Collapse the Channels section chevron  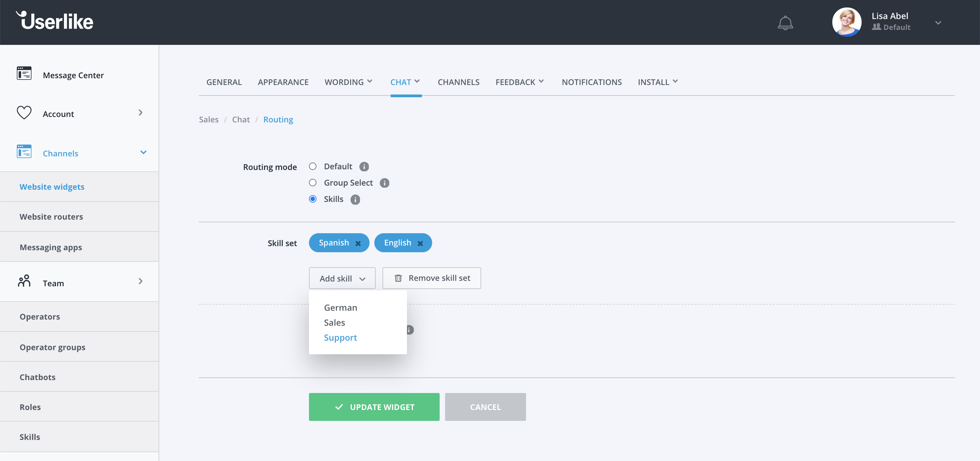click(143, 152)
